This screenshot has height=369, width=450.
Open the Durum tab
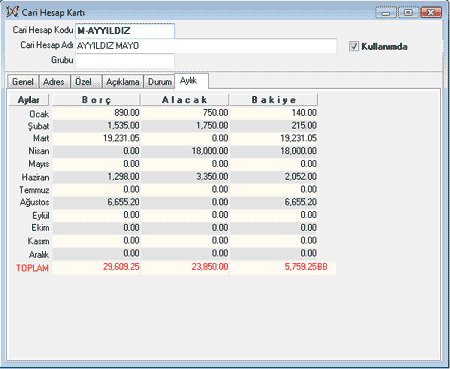coord(160,82)
